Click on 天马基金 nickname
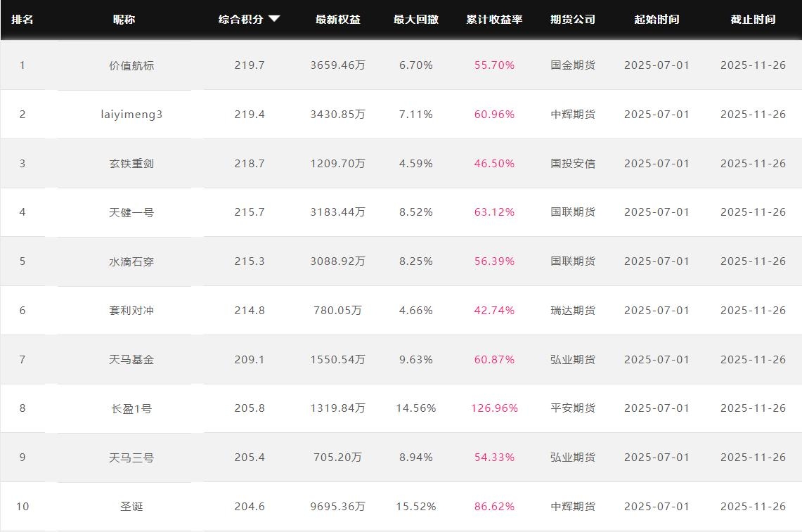 (x=131, y=359)
